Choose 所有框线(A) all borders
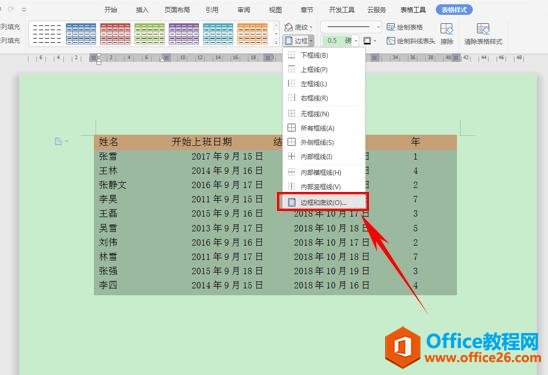Screen dimensions: 548x375 (324, 128)
